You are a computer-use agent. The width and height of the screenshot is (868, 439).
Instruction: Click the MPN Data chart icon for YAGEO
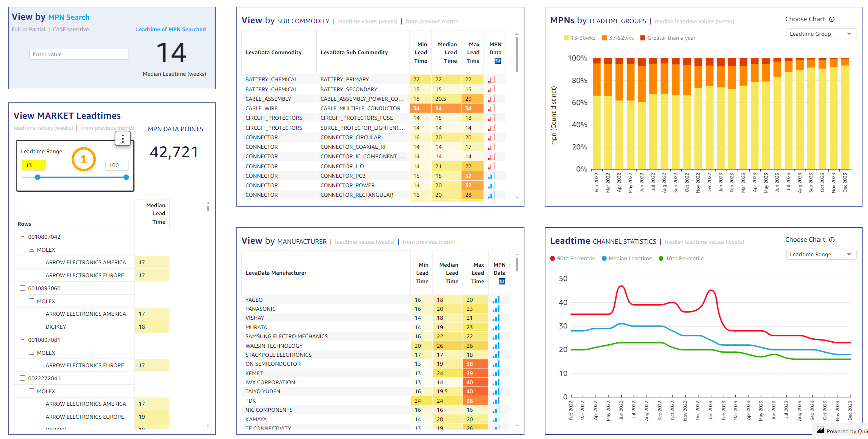click(496, 300)
